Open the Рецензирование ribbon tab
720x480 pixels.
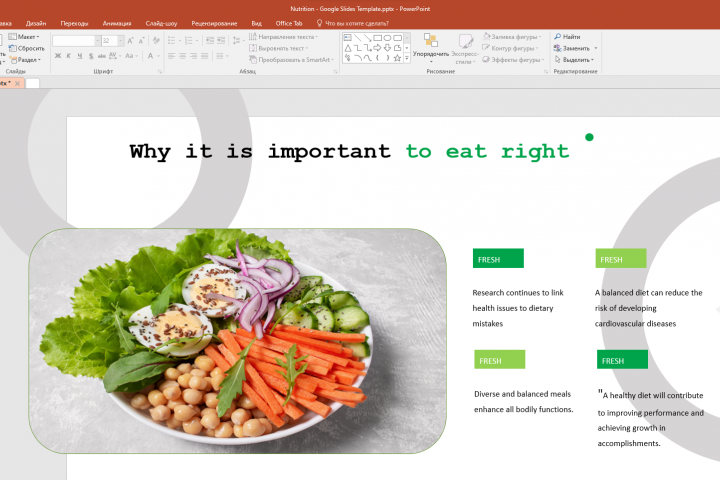(x=214, y=23)
